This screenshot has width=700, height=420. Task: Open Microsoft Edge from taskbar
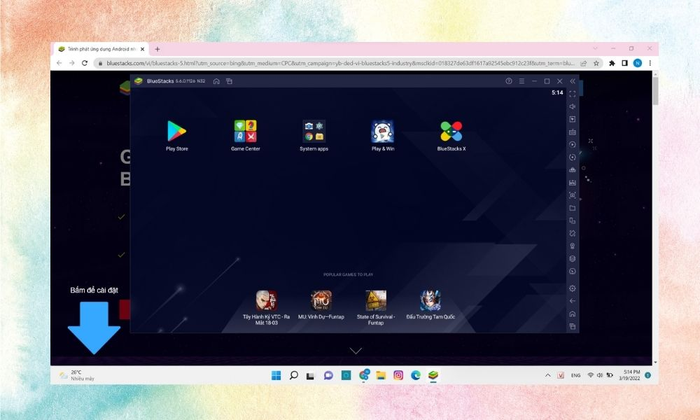(416, 375)
